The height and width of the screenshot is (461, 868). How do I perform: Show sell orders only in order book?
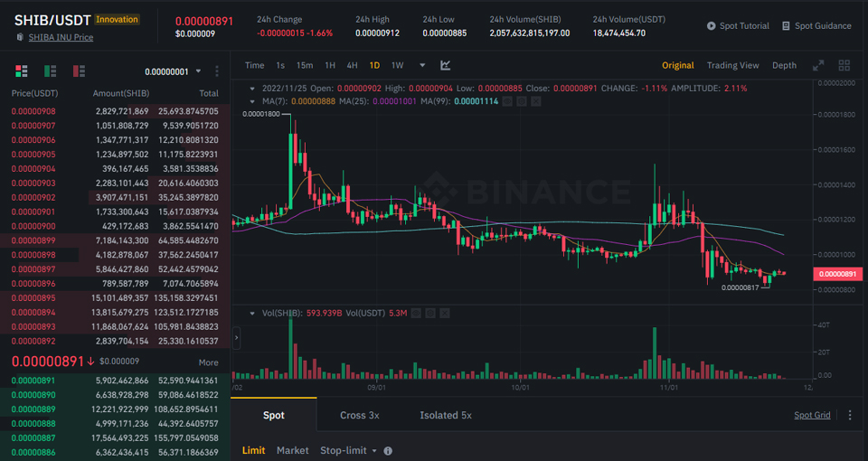(x=80, y=71)
